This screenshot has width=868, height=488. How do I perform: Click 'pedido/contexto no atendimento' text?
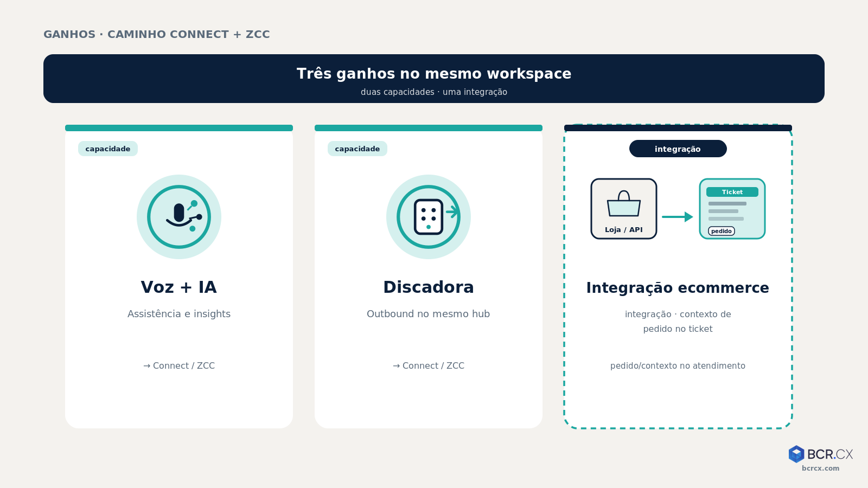[678, 366]
